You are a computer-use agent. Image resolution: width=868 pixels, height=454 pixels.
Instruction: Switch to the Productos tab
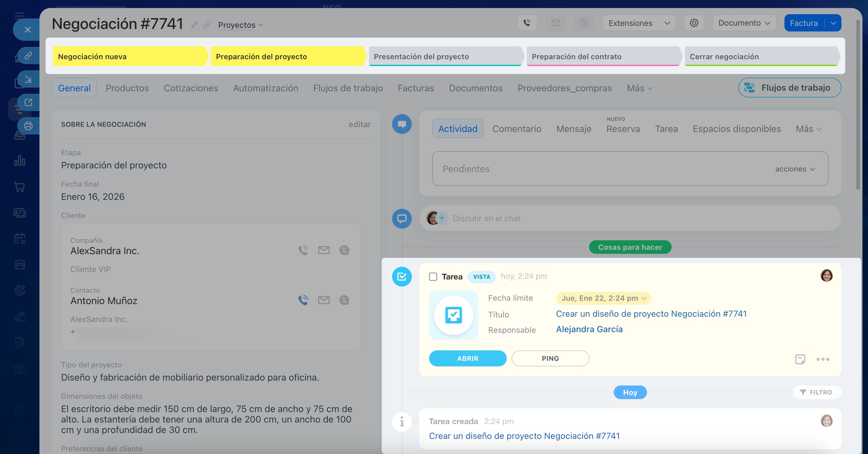coord(127,88)
